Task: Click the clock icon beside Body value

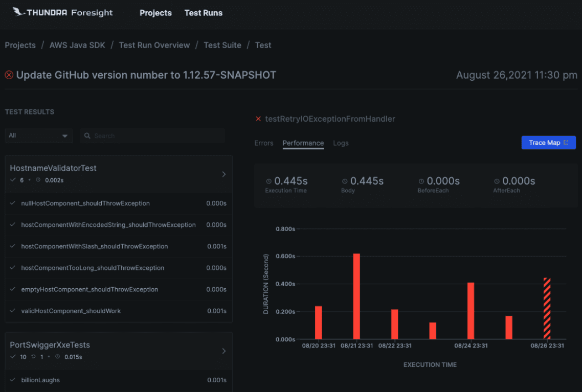Action: point(345,181)
